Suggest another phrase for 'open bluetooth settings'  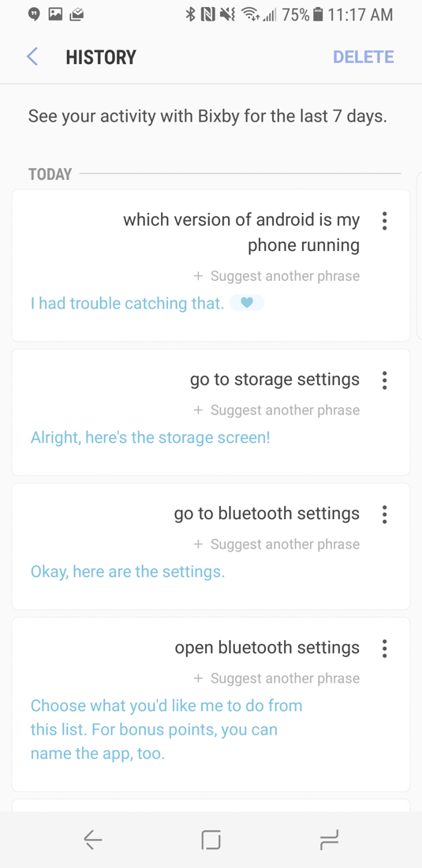tap(277, 678)
